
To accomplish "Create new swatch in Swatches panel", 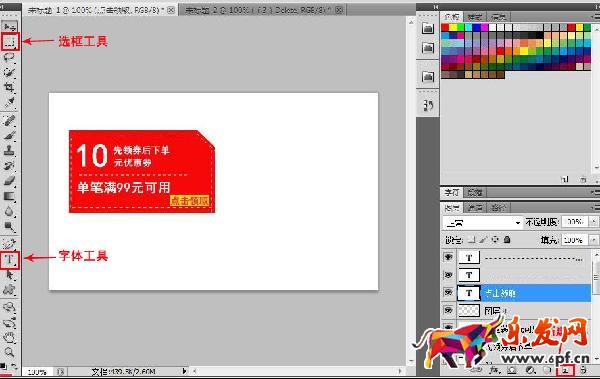I will pyautogui.click(x=565, y=179).
